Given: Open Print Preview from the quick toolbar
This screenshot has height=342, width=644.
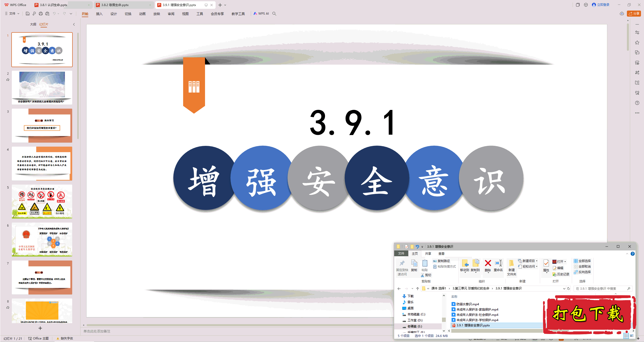Looking at the screenshot, I should [x=47, y=14].
